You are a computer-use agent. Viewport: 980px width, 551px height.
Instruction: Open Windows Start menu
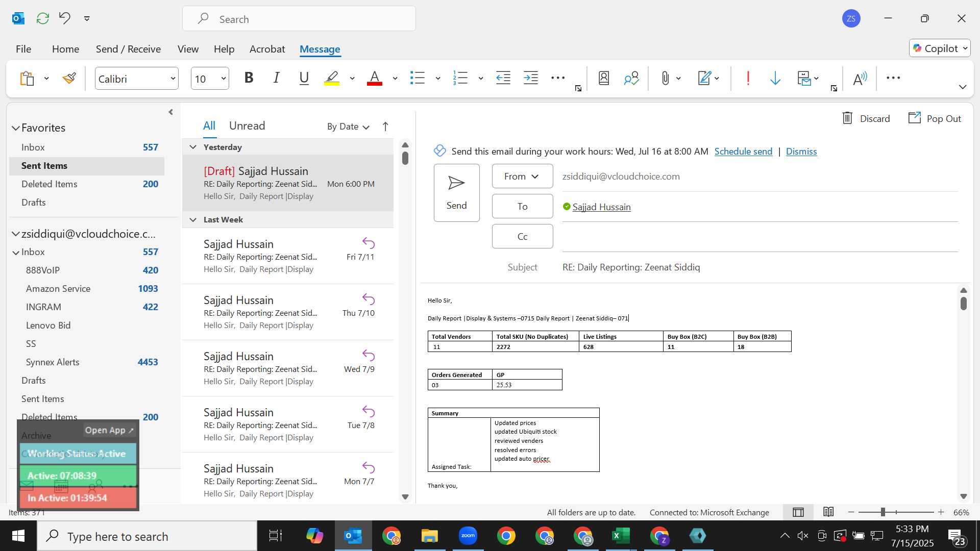coord(18,536)
